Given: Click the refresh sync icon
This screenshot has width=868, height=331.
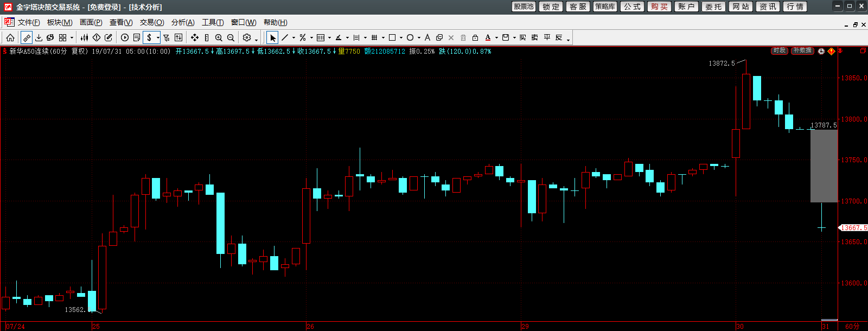Looking at the screenshot, I should (x=50, y=37).
